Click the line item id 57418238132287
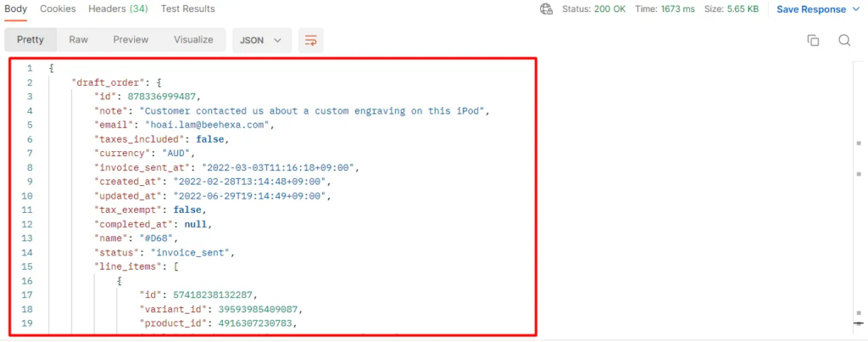The width and height of the screenshot is (868, 342). (x=213, y=294)
